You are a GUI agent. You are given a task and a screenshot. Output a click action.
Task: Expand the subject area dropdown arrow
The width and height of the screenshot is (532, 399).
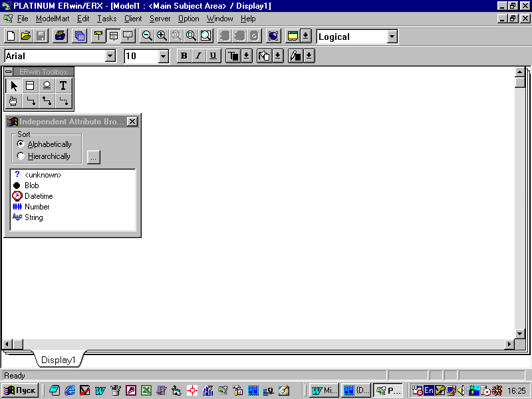305,36
